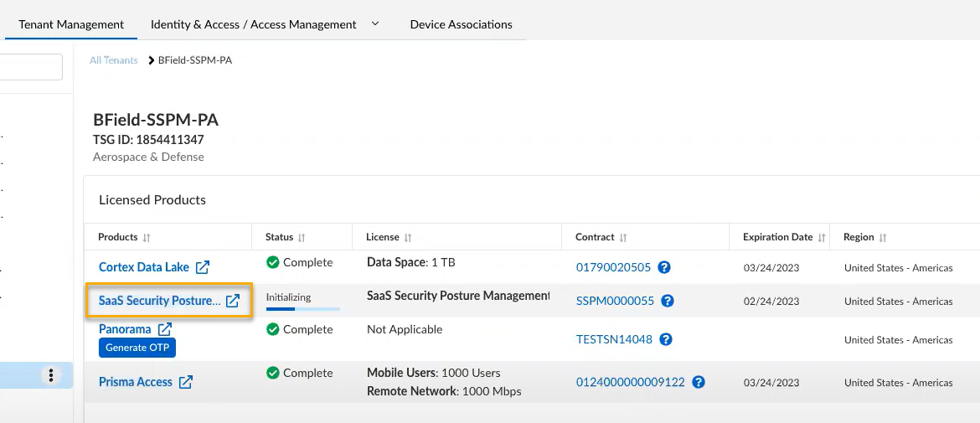The image size is (980, 423).
Task: Launch Panorama via its external link icon
Action: 165,329
